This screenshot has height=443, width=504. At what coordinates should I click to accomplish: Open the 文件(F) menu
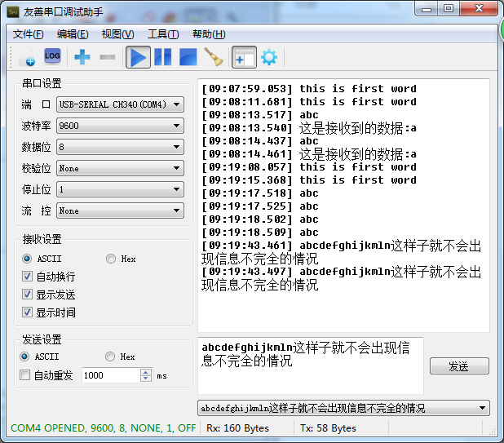(x=28, y=34)
